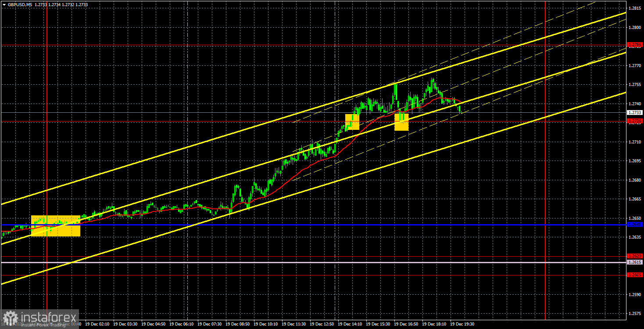Select the red 1.2786 price level tag
The image size is (644, 329).
(x=635, y=45)
